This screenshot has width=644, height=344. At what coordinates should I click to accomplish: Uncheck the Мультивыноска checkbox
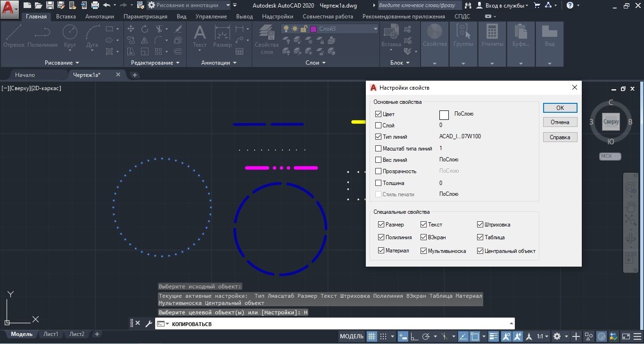click(423, 251)
